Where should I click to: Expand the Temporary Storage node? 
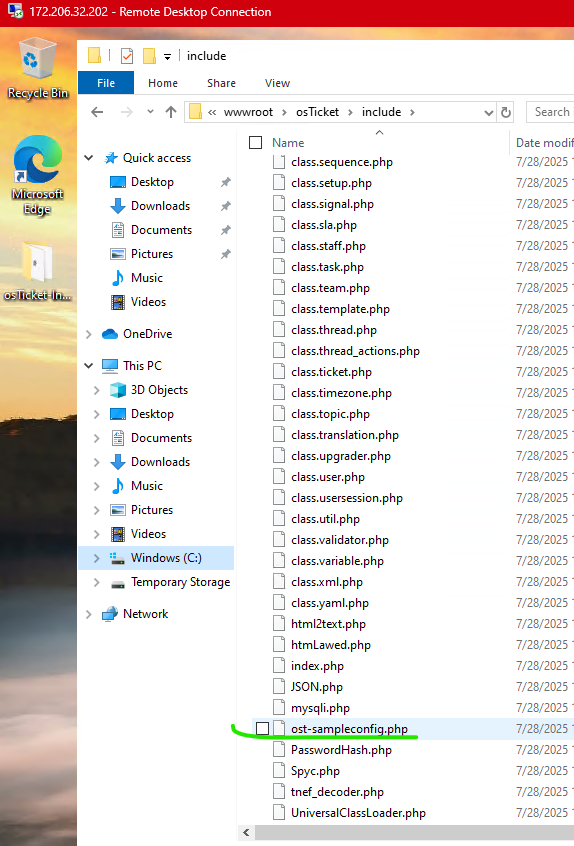pyautogui.click(x=97, y=582)
